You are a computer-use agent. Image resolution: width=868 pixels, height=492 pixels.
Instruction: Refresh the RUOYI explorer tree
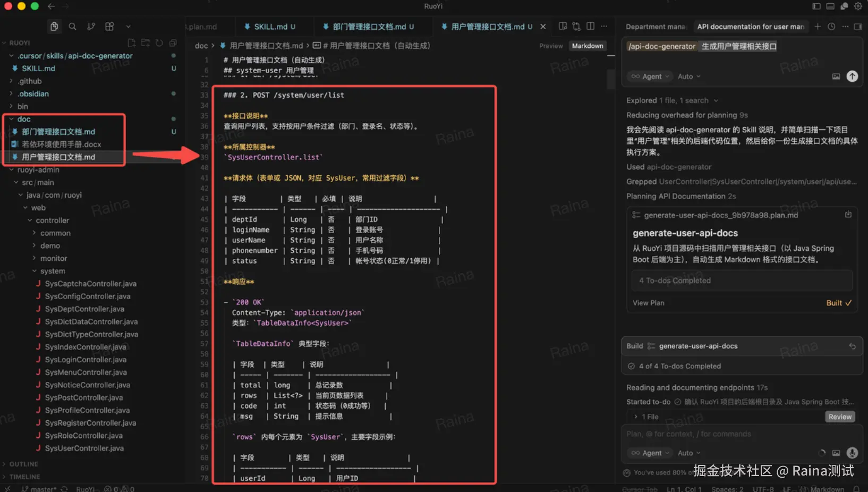click(x=159, y=43)
